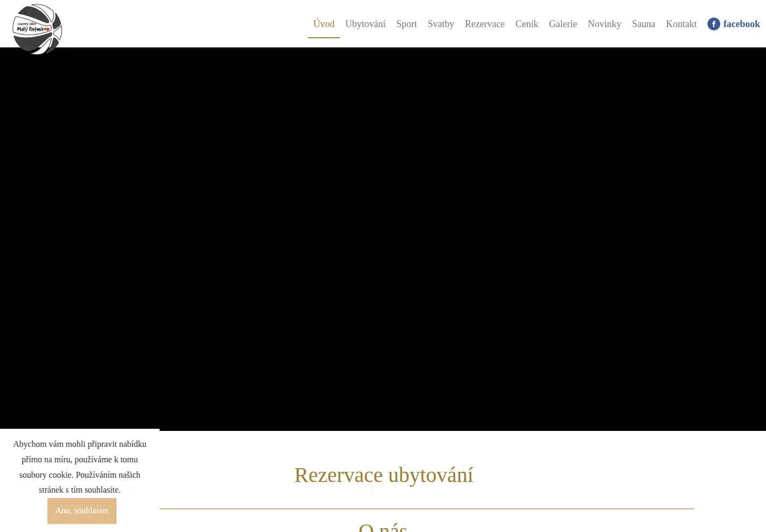Navigate to Kontakt
Image resolution: width=766 pixels, height=532 pixels.
click(x=681, y=24)
